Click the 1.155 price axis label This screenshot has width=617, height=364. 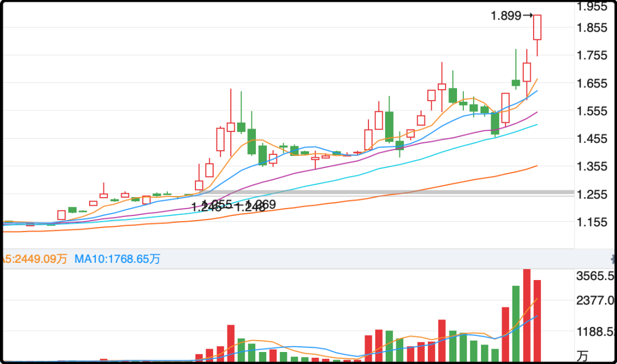(592, 222)
